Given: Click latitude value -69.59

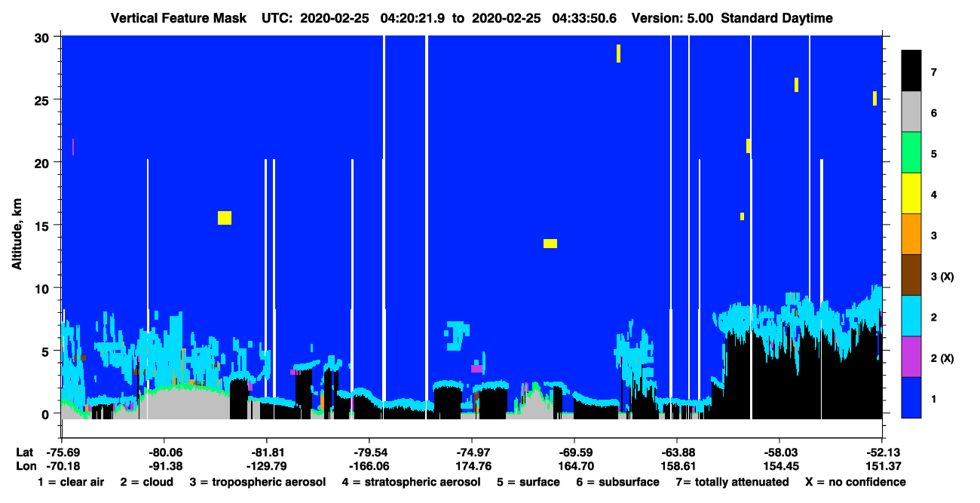Looking at the screenshot, I should [x=574, y=452].
